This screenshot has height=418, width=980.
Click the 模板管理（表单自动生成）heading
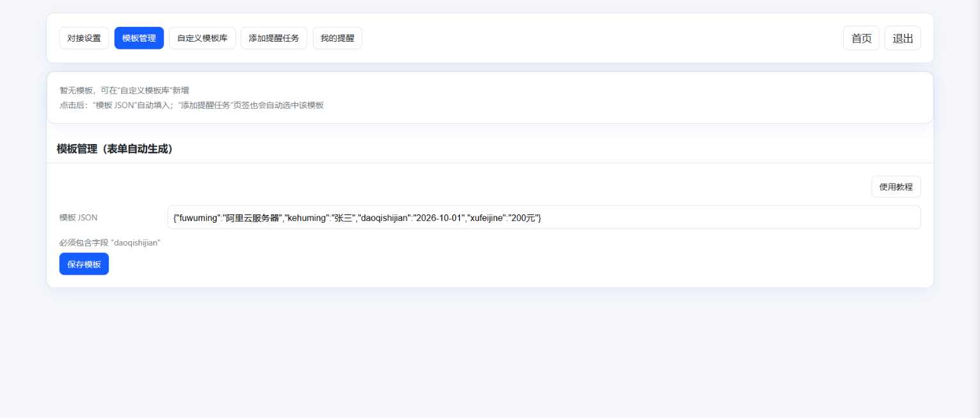115,149
